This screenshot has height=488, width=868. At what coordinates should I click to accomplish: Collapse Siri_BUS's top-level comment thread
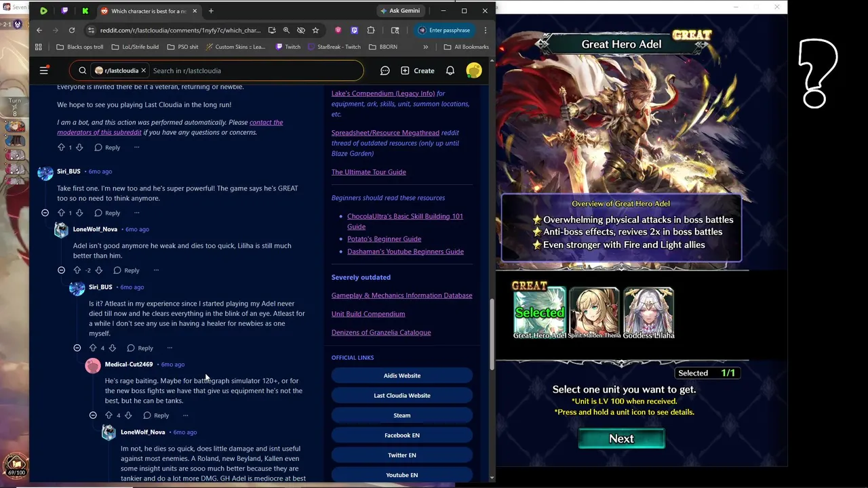[45, 213]
